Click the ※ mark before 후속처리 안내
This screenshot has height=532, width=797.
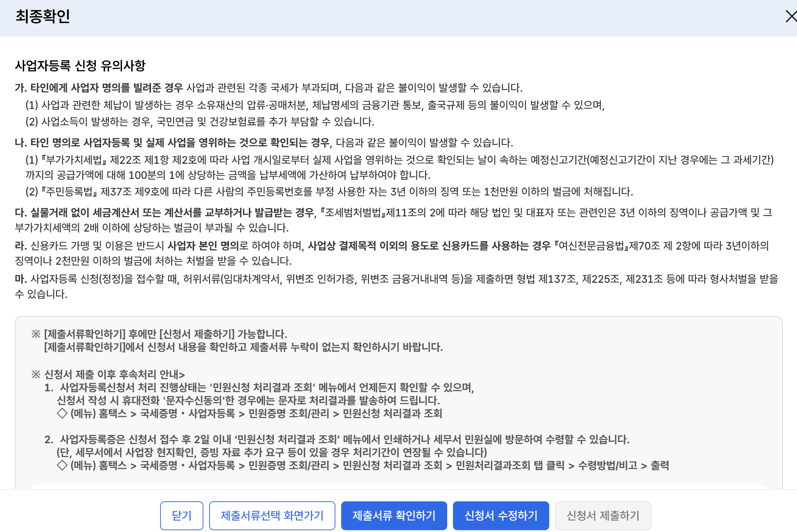click(x=36, y=374)
